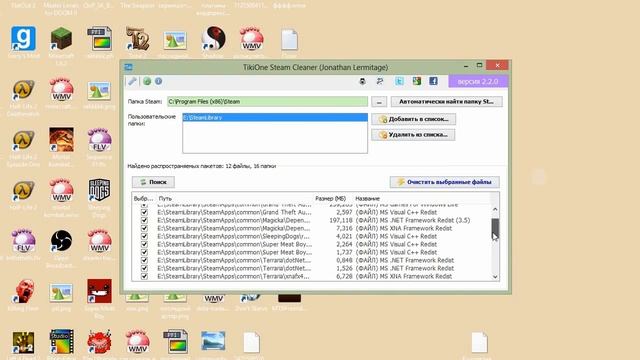Uncheck the Terraria 1,526 row checkbox
This screenshot has width=640, height=360.
pos(144,268)
